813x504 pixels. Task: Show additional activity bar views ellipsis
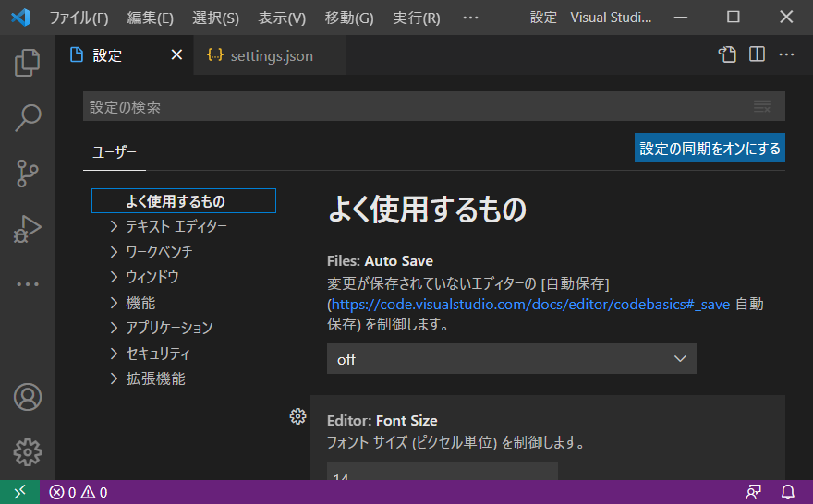[28, 284]
